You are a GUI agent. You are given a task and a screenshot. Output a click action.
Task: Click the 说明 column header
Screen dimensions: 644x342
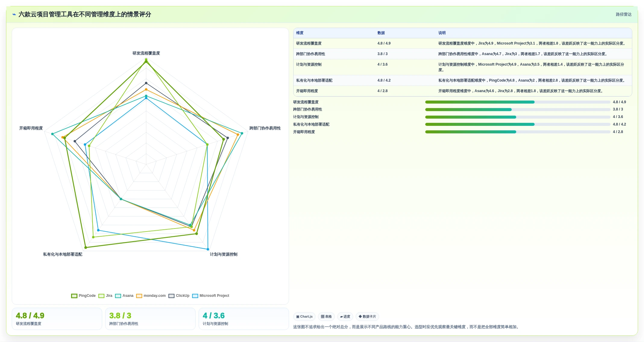coord(442,33)
